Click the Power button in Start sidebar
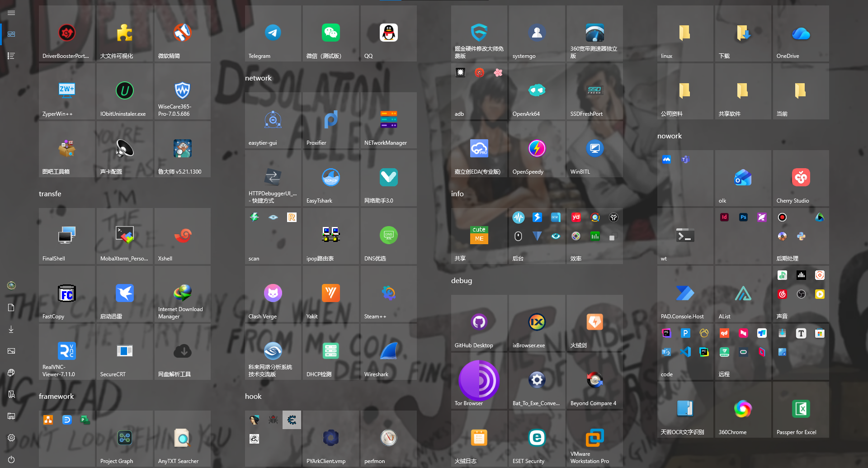Screen dimensions: 868x468 [x=11, y=459]
